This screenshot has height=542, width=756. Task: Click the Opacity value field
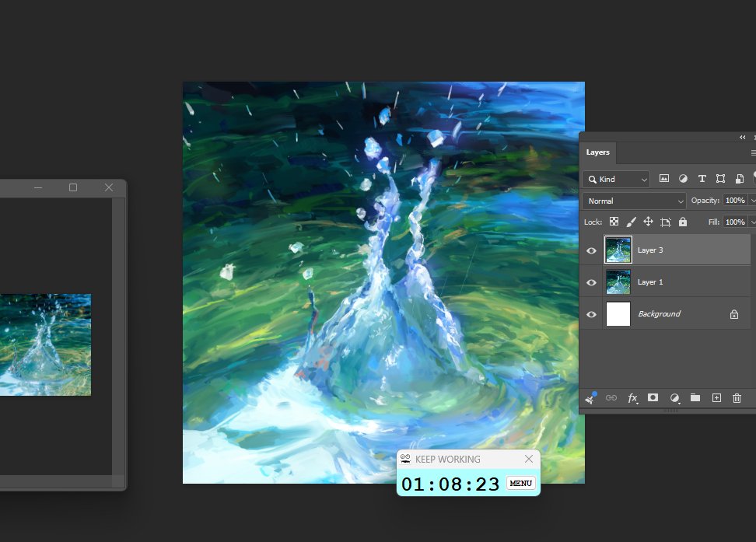click(x=735, y=200)
